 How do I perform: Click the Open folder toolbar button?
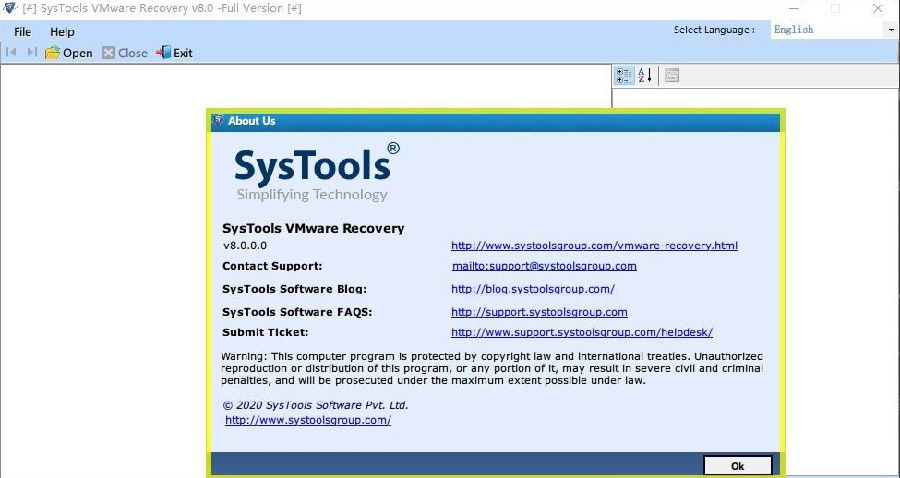69,53
